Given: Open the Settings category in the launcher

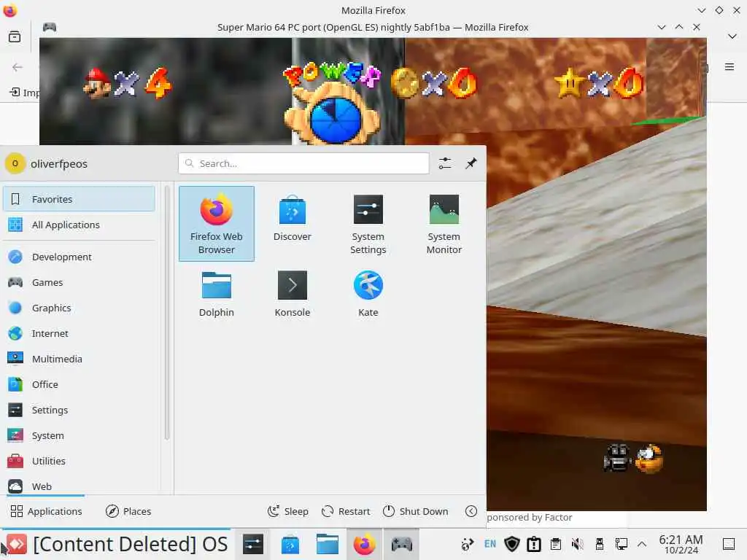Looking at the screenshot, I should [x=79, y=410].
